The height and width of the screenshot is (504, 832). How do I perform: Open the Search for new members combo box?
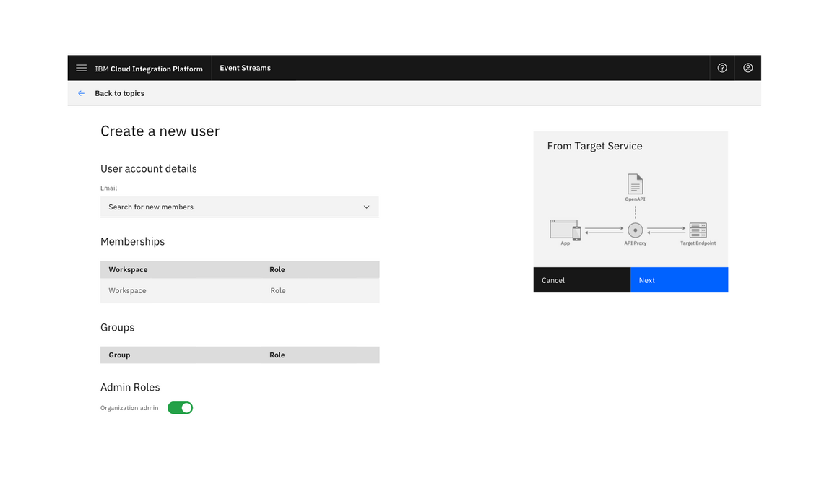click(231, 207)
